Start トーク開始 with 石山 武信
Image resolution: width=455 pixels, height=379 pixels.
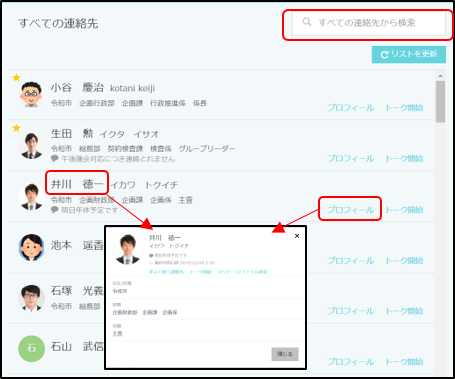click(404, 362)
